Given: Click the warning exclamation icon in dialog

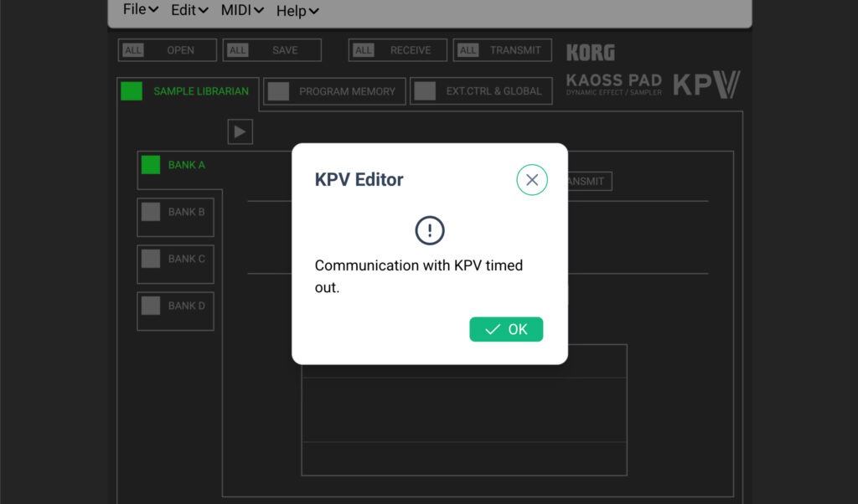Looking at the screenshot, I should [x=430, y=230].
